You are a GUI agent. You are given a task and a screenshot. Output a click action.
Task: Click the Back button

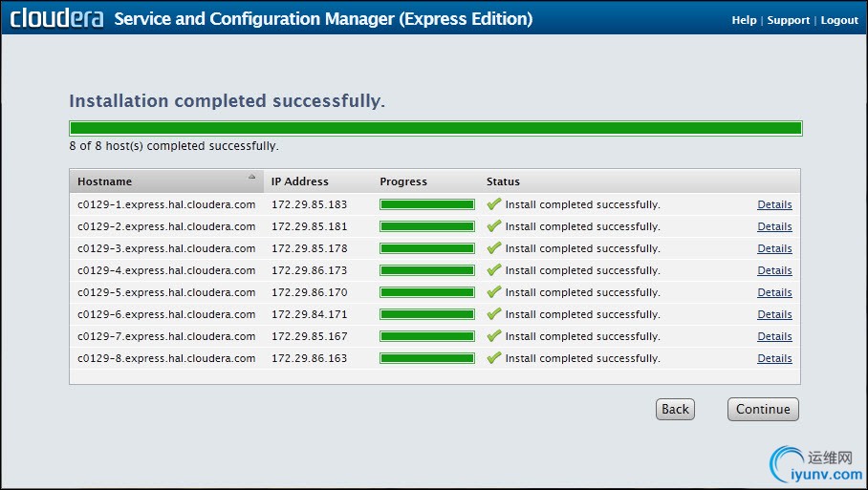coord(675,409)
